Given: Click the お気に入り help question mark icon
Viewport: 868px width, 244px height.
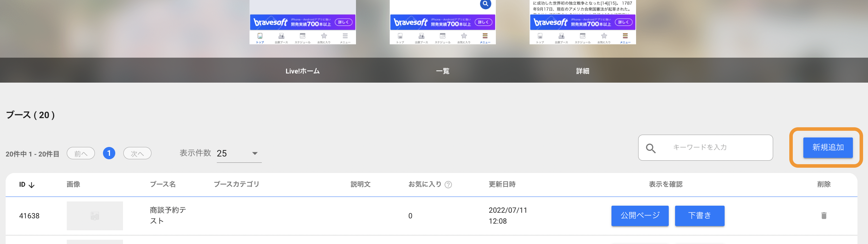Looking at the screenshot, I should pyautogui.click(x=448, y=185).
